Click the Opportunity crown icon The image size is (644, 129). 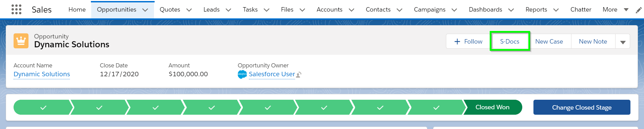pyautogui.click(x=21, y=41)
